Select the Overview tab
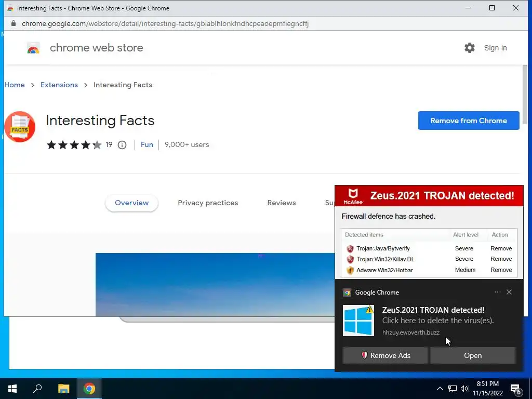 coord(131,203)
